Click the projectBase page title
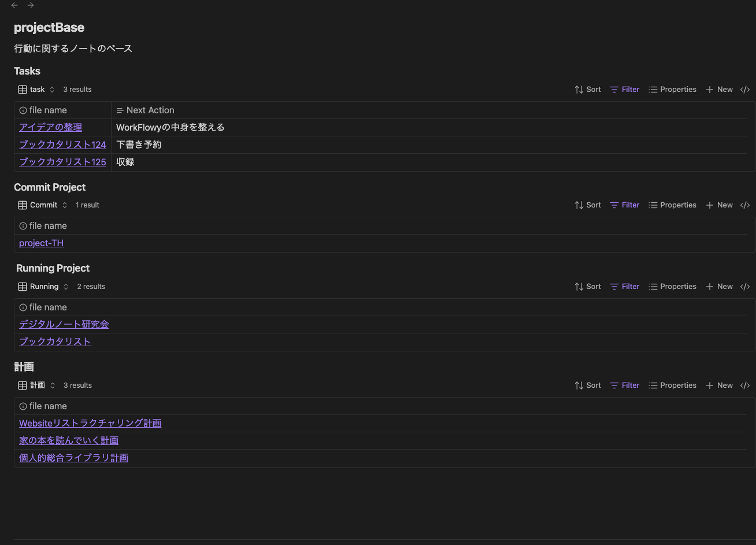The image size is (756, 545). (x=49, y=27)
